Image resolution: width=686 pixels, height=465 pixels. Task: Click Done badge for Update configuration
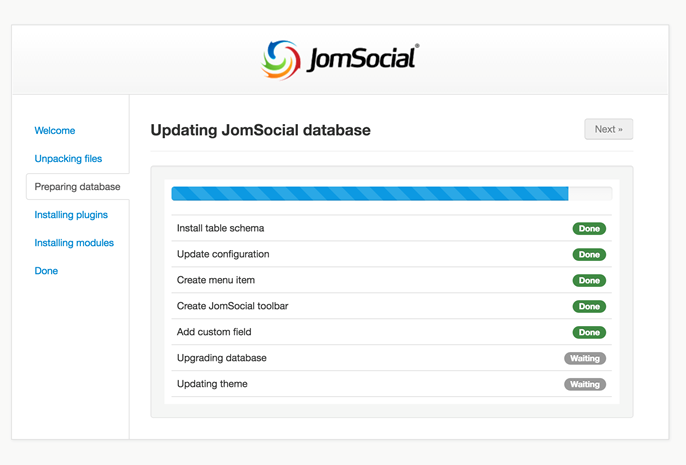pyautogui.click(x=589, y=254)
